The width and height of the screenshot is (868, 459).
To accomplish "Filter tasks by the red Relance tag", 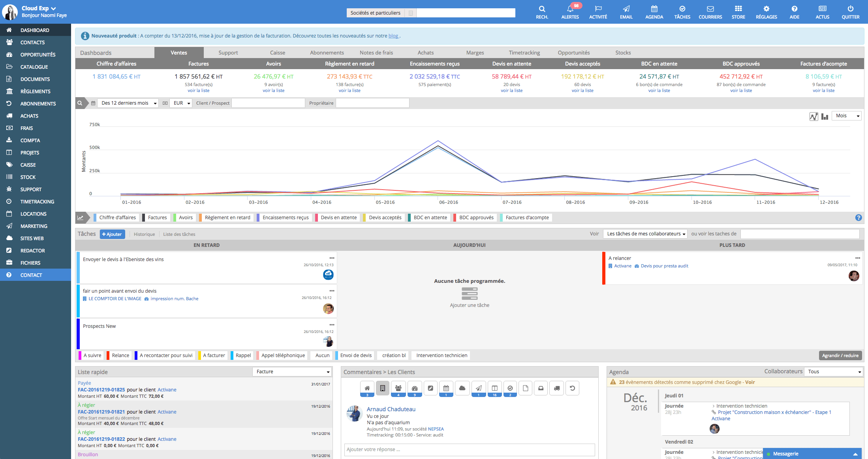I will point(118,356).
